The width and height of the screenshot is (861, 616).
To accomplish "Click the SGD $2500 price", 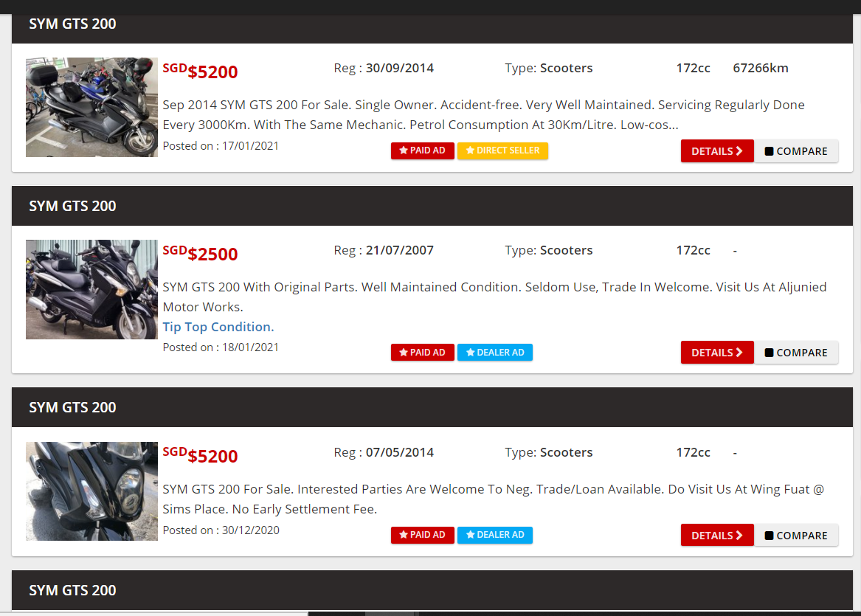I will 201,254.
